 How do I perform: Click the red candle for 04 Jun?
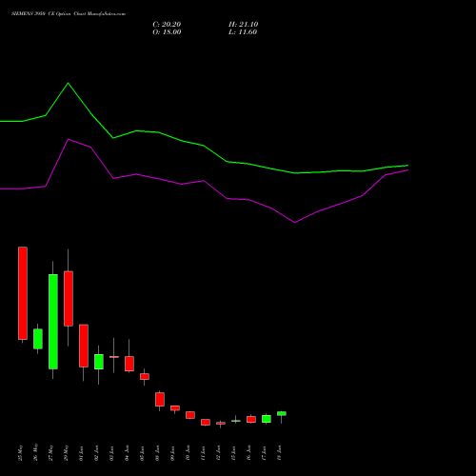pyautogui.click(x=129, y=364)
